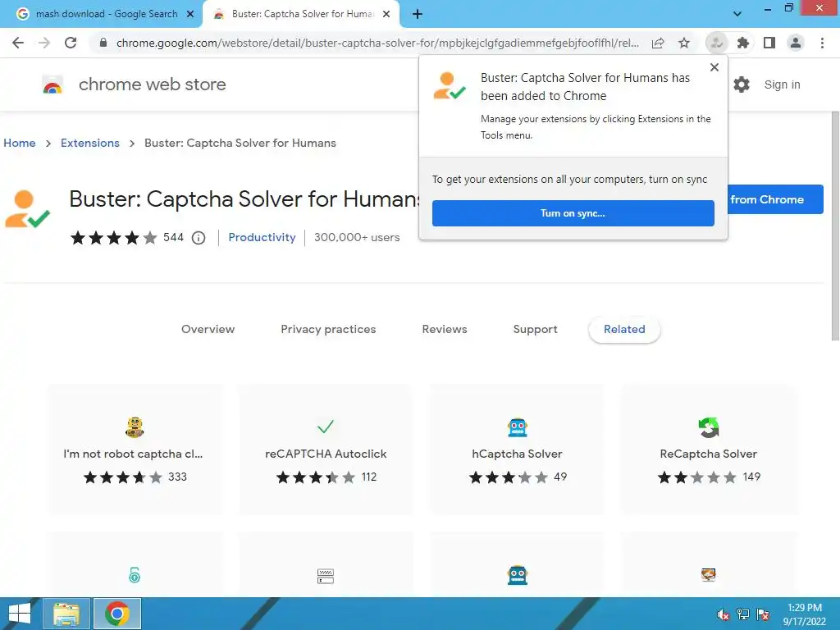Screen dimensions: 840x630
Task: Open the reCAPTCHA Autoclick checkmark card
Action: tap(326, 450)
